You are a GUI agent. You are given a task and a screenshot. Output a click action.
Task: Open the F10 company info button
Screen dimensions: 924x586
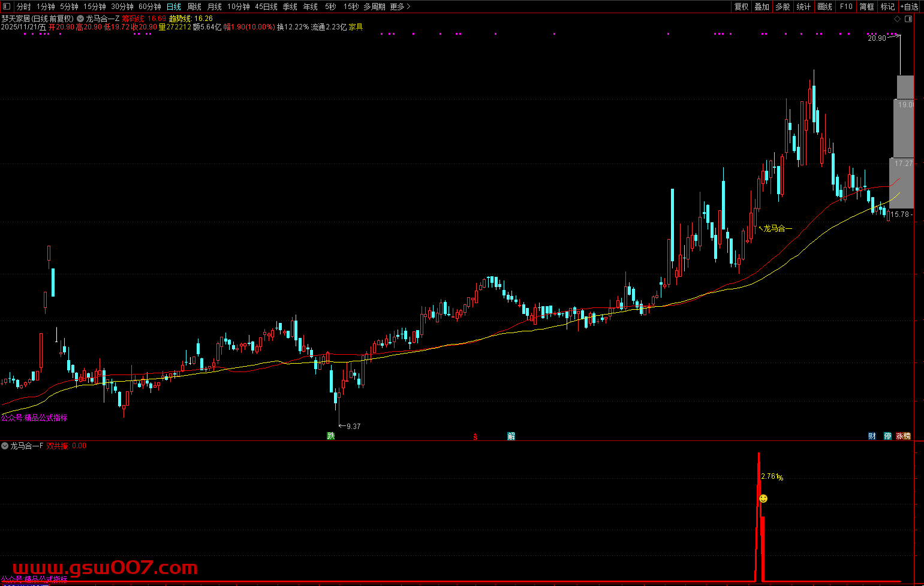click(845, 7)
